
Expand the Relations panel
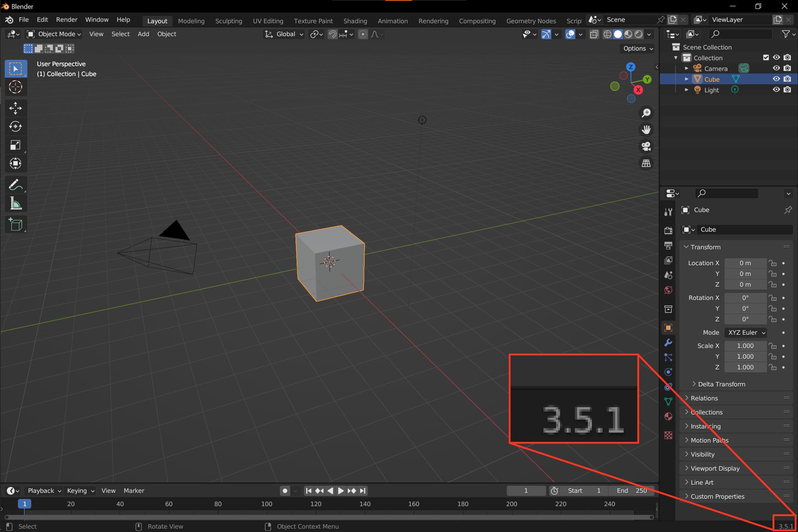704,398
